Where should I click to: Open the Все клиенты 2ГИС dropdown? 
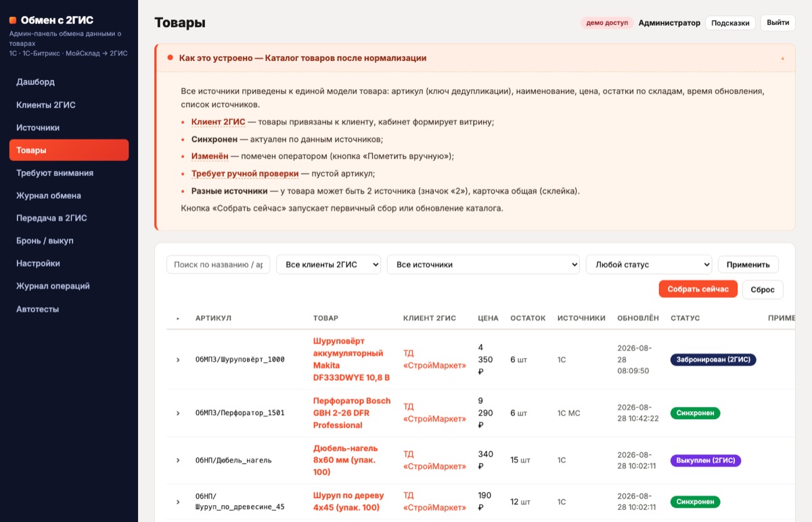(x=329, y=265)
